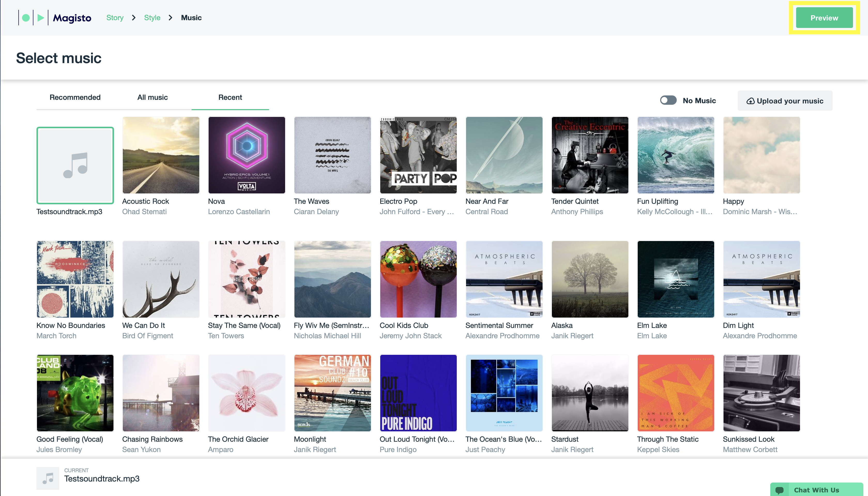Viewport: 868px width, 496px height.
Task: Switch to the All music tab
Action: point(153,97)
